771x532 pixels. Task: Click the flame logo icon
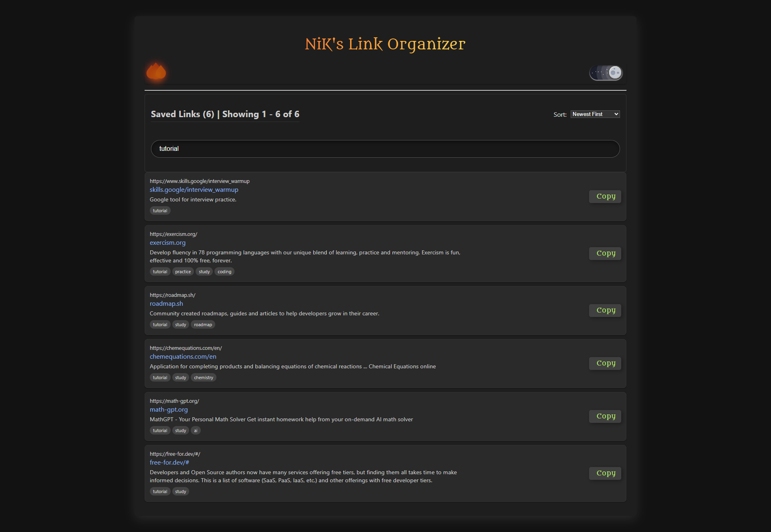(156, 72)
